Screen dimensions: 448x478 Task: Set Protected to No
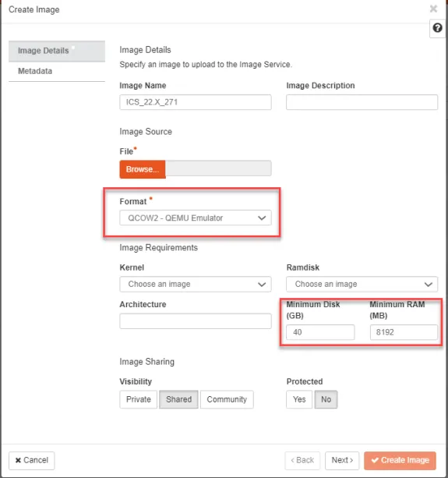click(326, 399)
